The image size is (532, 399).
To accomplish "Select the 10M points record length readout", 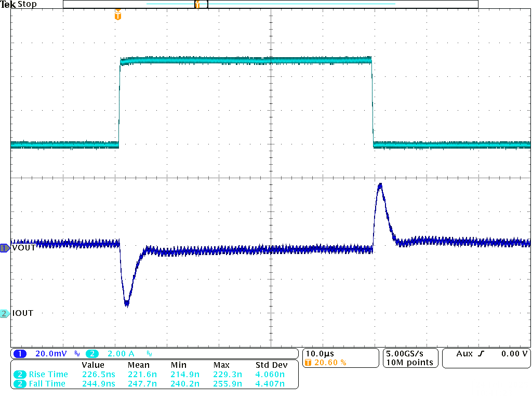I will [x=410, y=363].
